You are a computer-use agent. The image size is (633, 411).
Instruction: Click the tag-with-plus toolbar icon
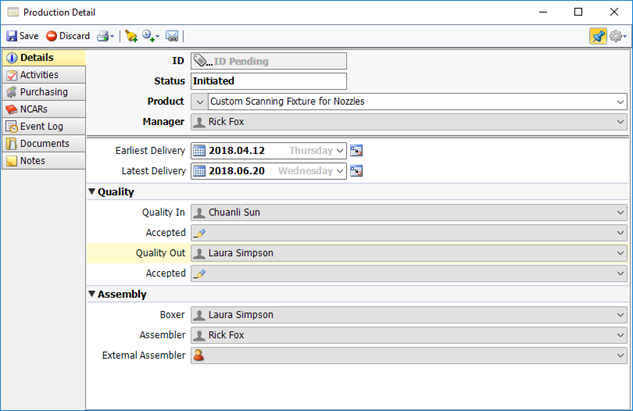point(131,36)
